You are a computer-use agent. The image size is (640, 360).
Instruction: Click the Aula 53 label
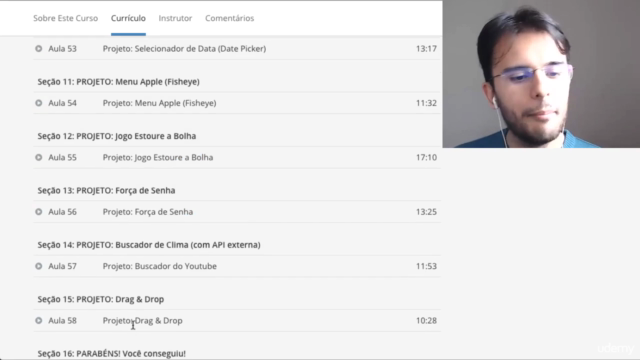click(x=62, y=49)
